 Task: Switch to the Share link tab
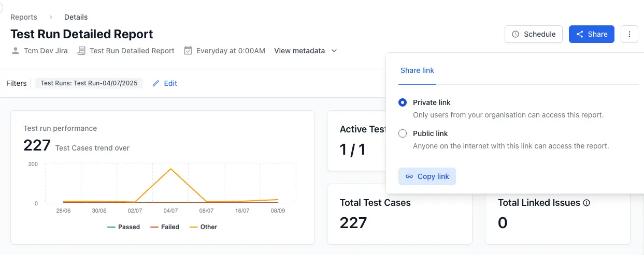(x=417, y=70)
